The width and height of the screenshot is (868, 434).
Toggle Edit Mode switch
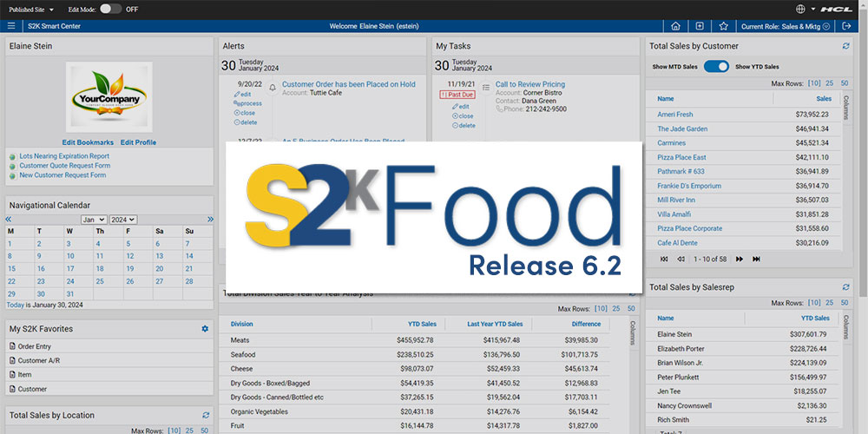pos(111,9)
